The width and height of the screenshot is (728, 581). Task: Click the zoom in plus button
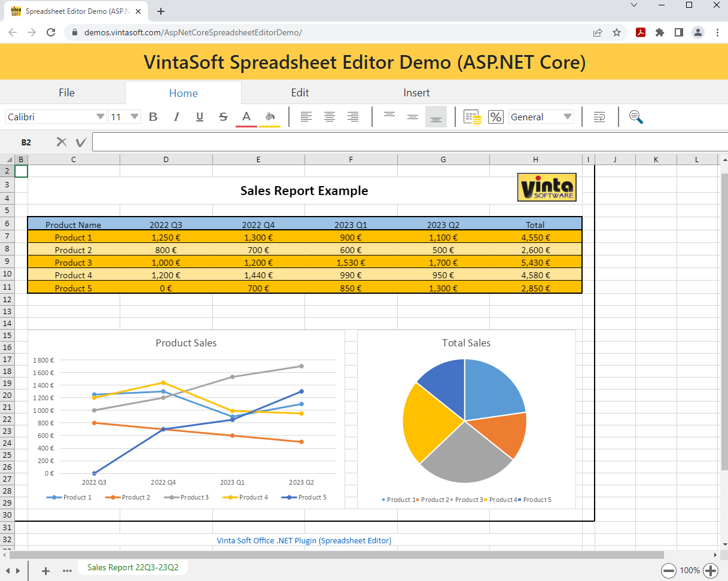tap(711, 570)
